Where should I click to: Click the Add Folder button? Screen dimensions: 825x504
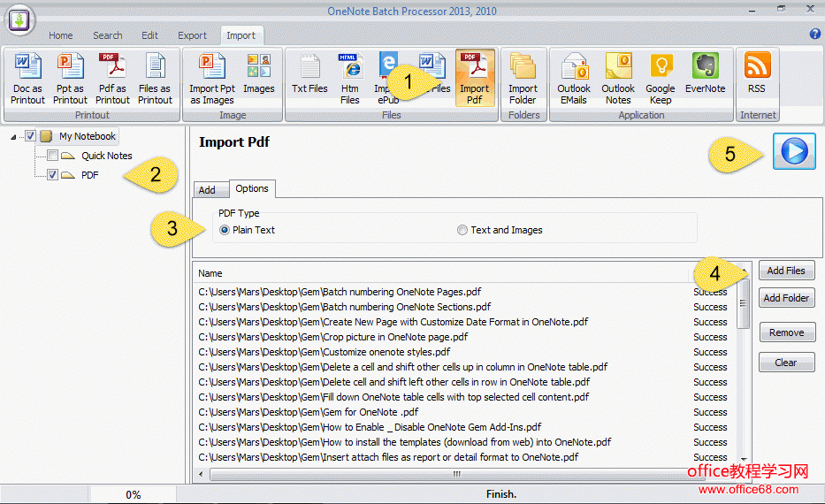(786, 298)
